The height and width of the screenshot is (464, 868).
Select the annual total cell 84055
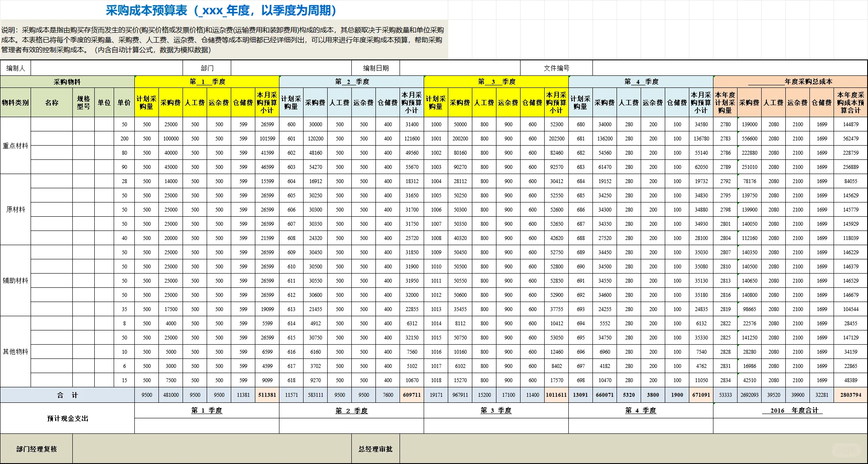(851, 181)
